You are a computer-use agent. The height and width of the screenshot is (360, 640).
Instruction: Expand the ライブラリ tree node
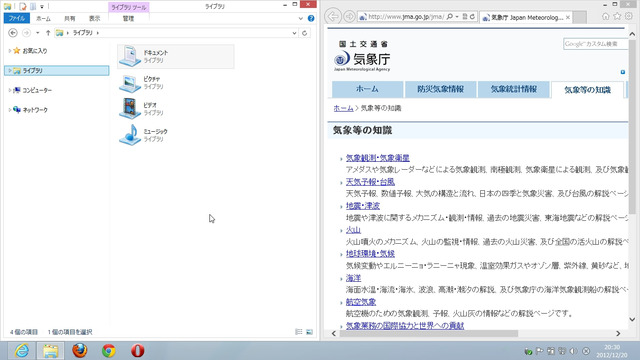10,71
